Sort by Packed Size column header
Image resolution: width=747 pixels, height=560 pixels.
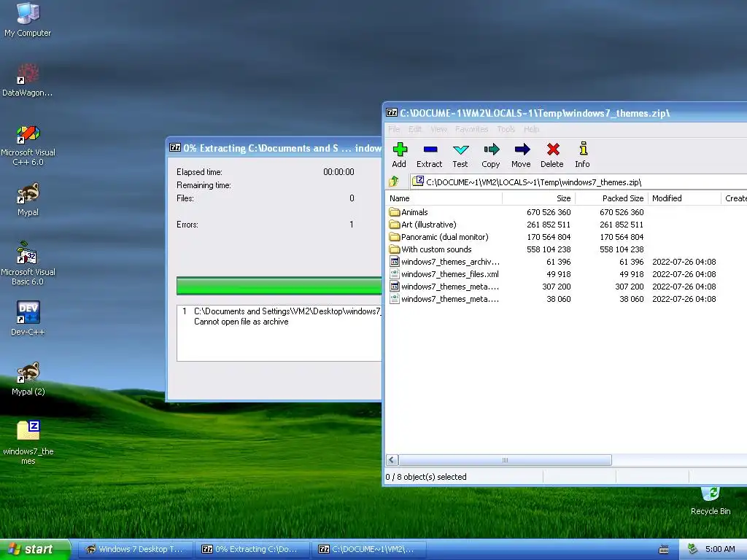[612, 198]
